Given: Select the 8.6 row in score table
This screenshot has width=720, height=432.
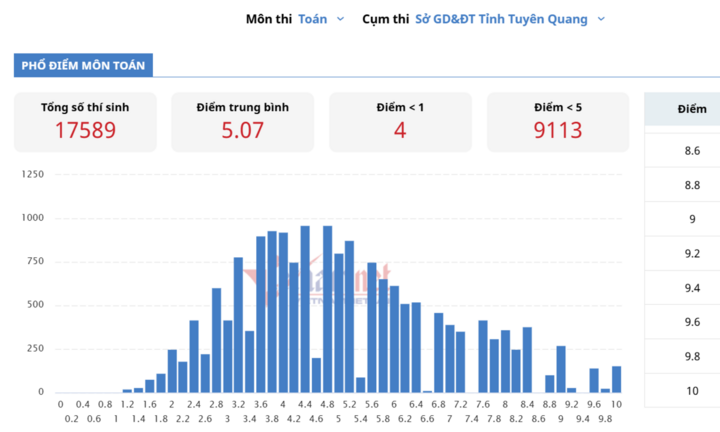Looking at the screenshot, I should click(682, 151).
